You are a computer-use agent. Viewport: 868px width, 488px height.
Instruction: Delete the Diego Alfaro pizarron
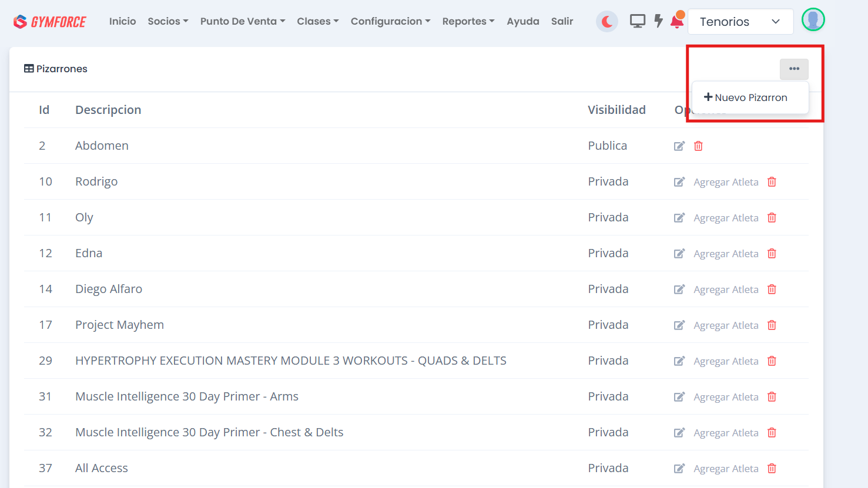coord(772,290)
